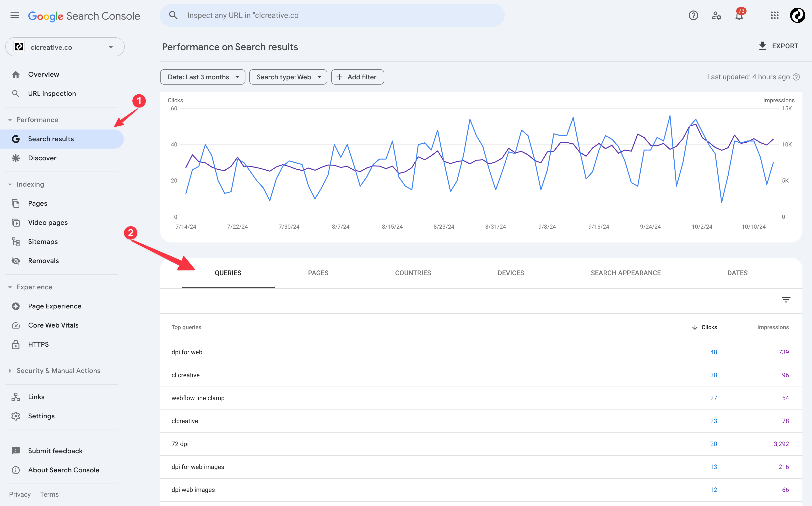Viewport: 812px width, 506px height.
Task: Open the Google apps grid
Action: 774,15
